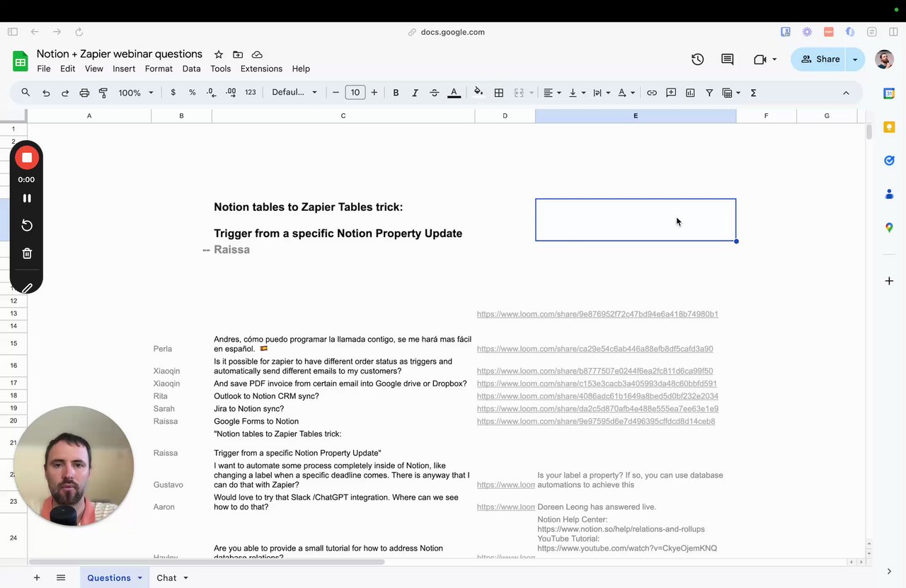This screenshot has width=906, height=588.
Task: Stop the screen recording
Action: click(x=27, y=158)
